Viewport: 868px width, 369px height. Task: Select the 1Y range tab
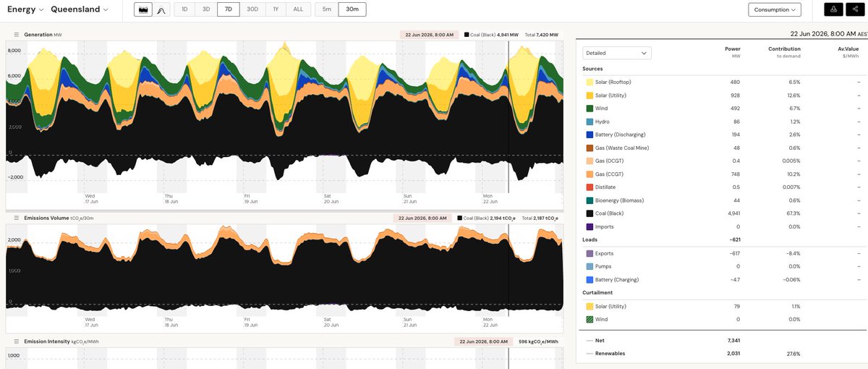tap(275, 9)
